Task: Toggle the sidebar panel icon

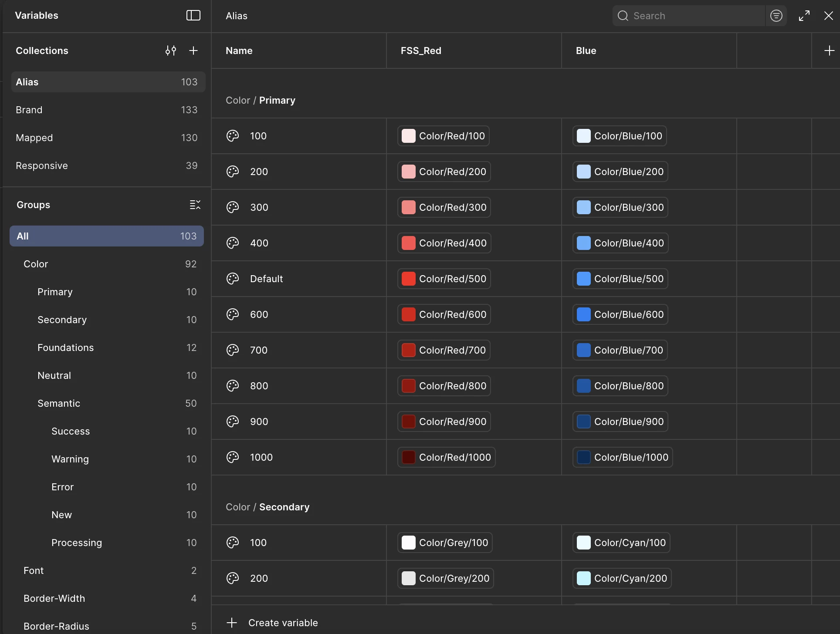Action: [x=193, y=16]
